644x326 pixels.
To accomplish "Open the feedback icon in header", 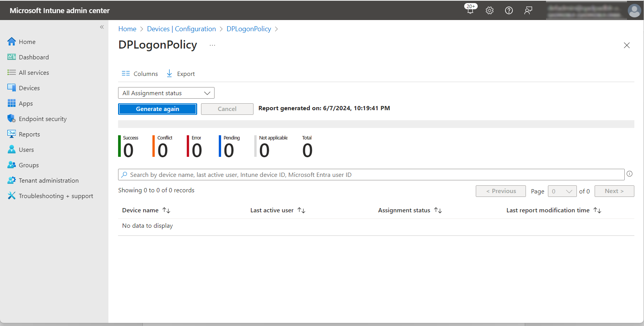I will coord(528,10).
